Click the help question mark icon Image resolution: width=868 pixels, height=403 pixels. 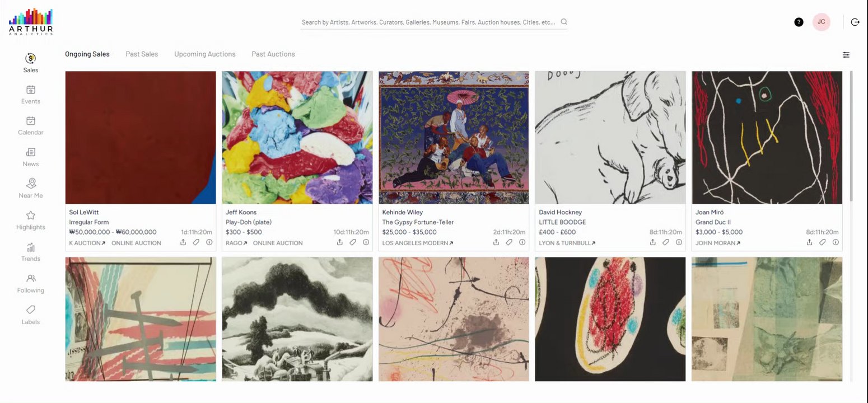799,22
